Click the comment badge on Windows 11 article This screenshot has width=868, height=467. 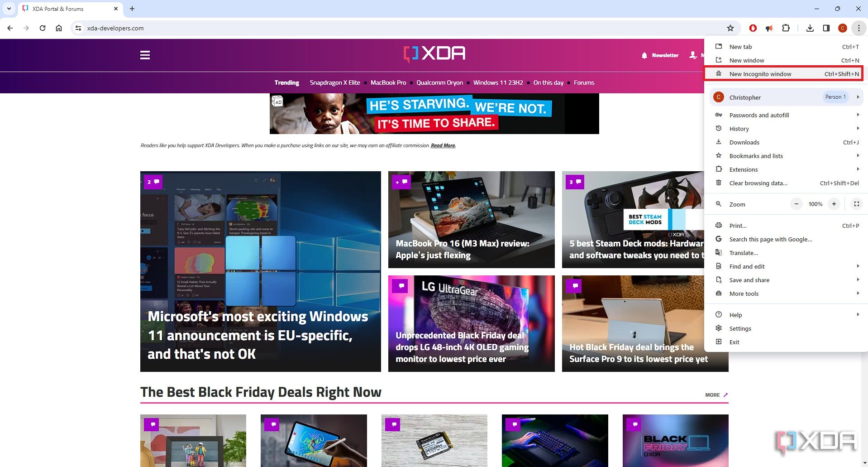[153, 182]
